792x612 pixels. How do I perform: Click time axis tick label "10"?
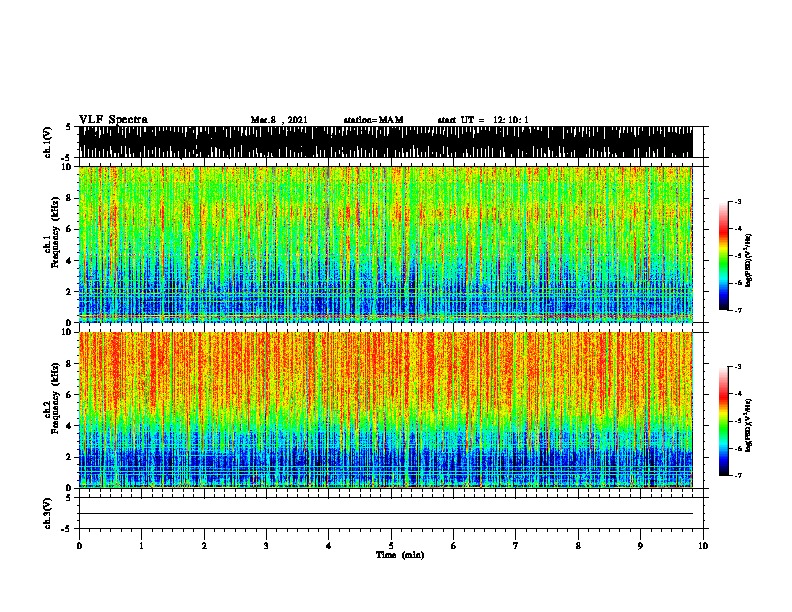[x=703, y=546]
